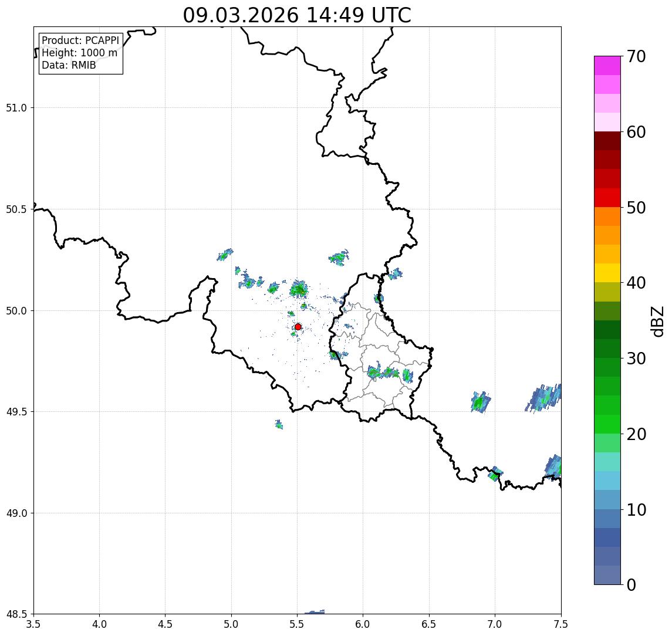
Task: Click latitude axis label 50.5
Action: tap(16, 209)
